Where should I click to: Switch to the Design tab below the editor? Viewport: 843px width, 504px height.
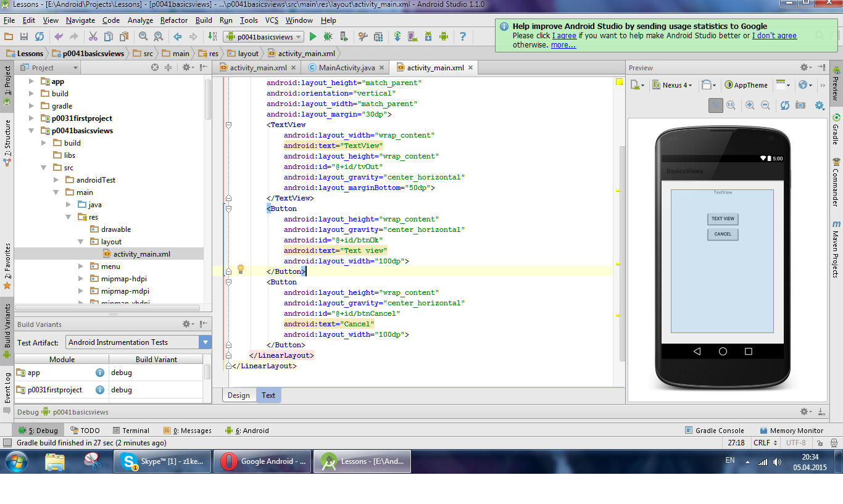pos(239,395)
